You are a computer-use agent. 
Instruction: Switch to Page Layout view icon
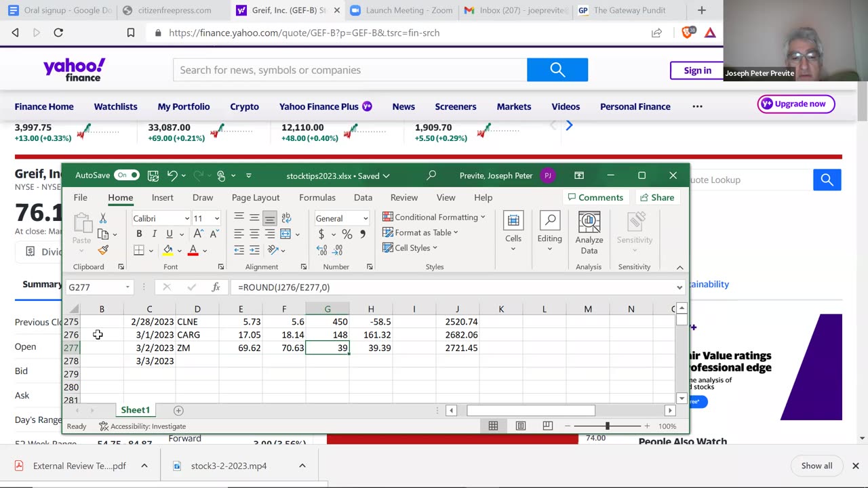(x=520, y=426)
